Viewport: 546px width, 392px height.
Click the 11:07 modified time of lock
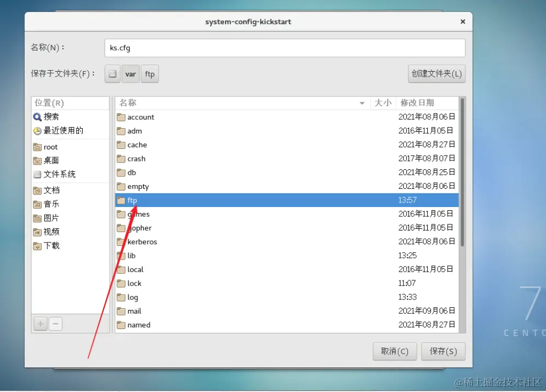coord(407,283)
